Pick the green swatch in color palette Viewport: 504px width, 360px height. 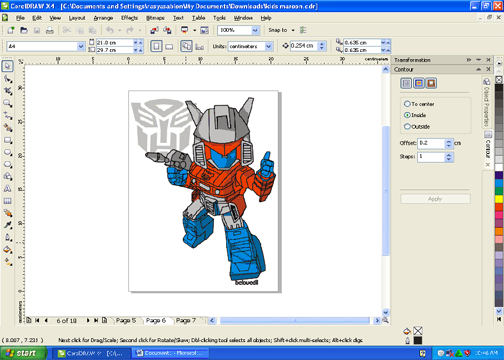499,191
